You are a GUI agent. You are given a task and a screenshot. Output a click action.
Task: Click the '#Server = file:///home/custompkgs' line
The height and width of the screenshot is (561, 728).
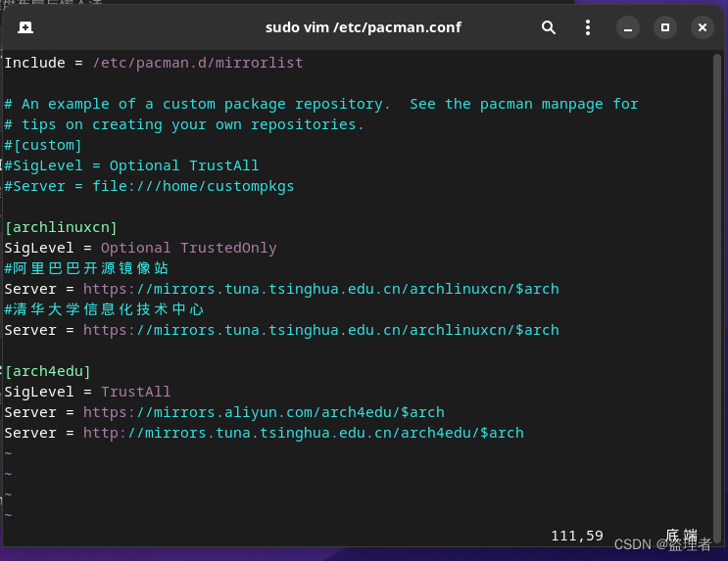tap(149, 186)
